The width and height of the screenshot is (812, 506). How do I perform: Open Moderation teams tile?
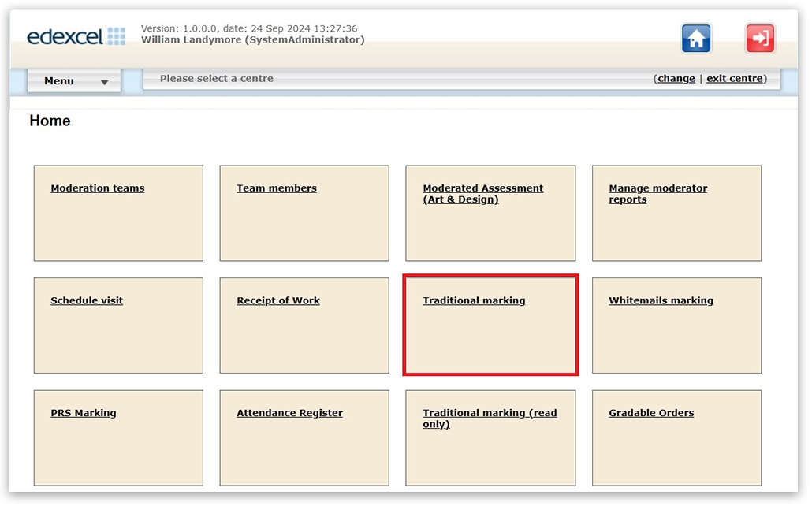pos(98,188)
